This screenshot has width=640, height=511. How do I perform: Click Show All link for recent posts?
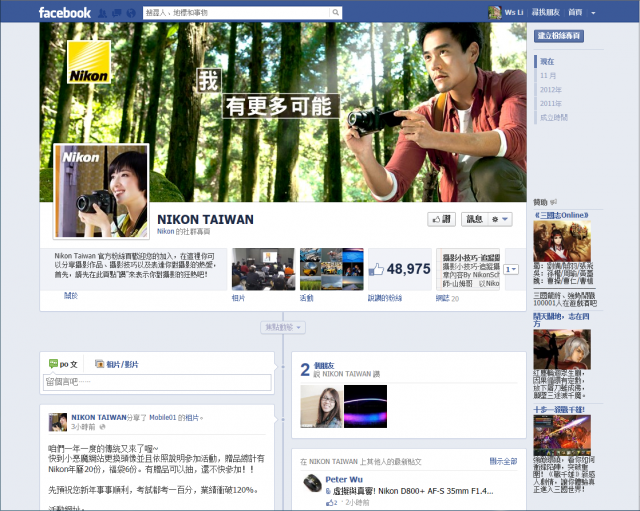coord(503,461)
